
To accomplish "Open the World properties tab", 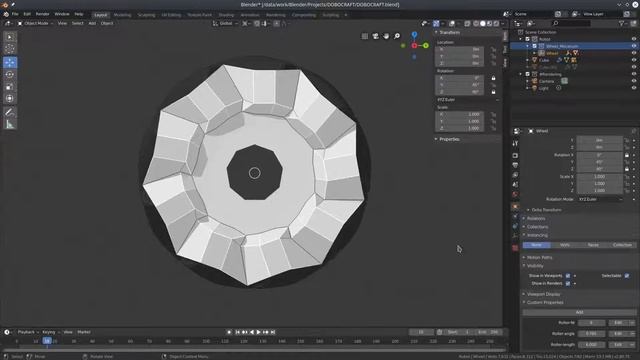I will (515, 194).
